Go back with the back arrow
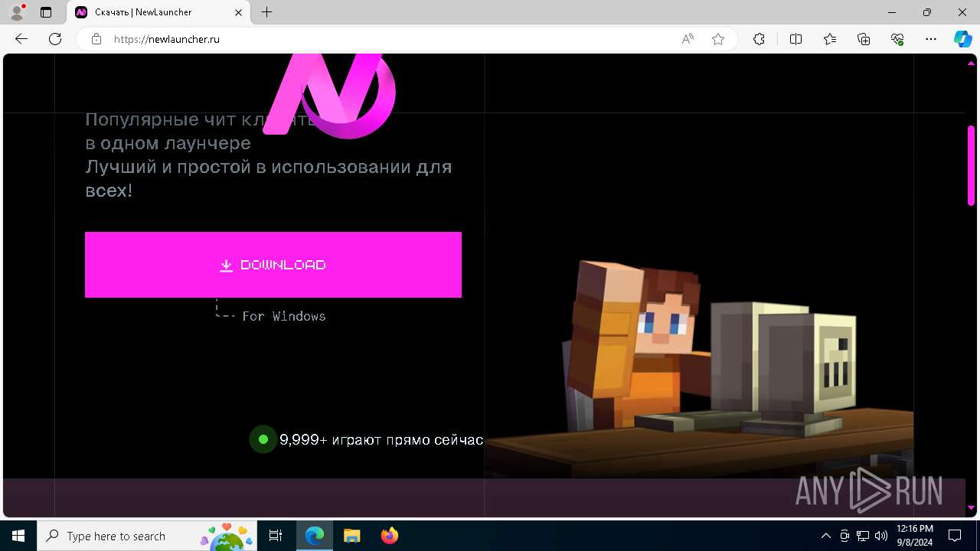The image size is (980, 551). tap(21, 39)
